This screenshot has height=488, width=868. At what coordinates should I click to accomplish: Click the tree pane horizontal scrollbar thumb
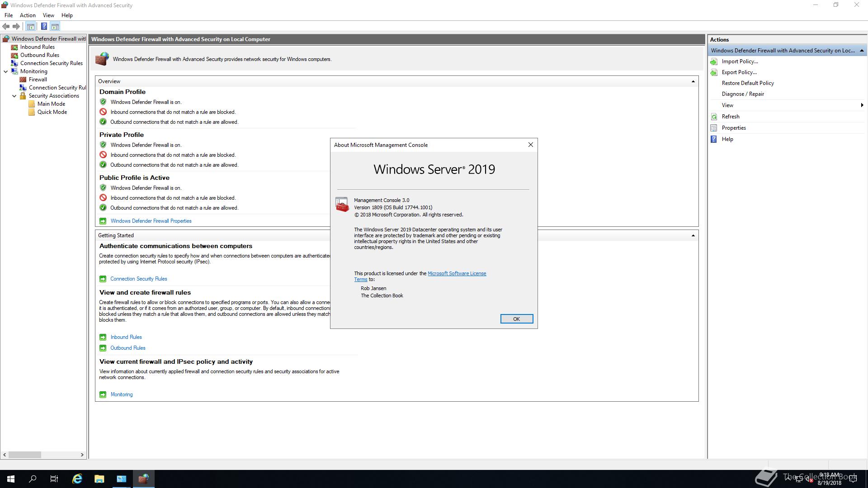[25, 455]
